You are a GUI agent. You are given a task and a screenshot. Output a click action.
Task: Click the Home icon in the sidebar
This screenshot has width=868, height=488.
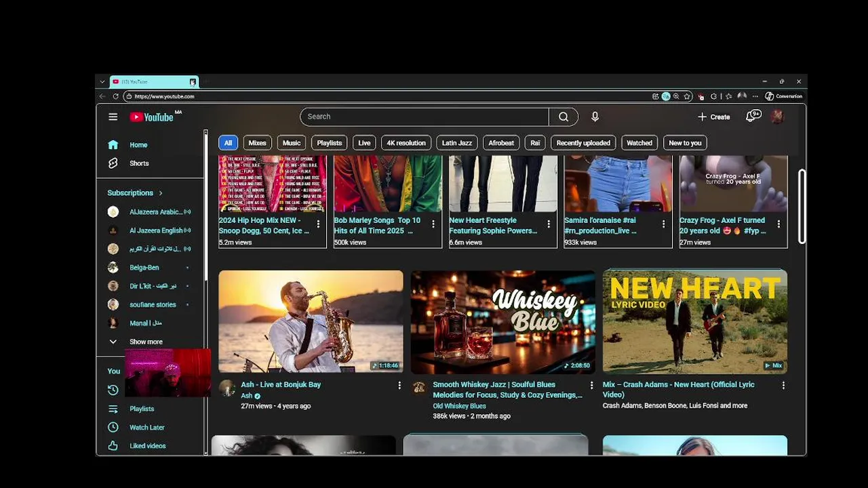[113, 144]
